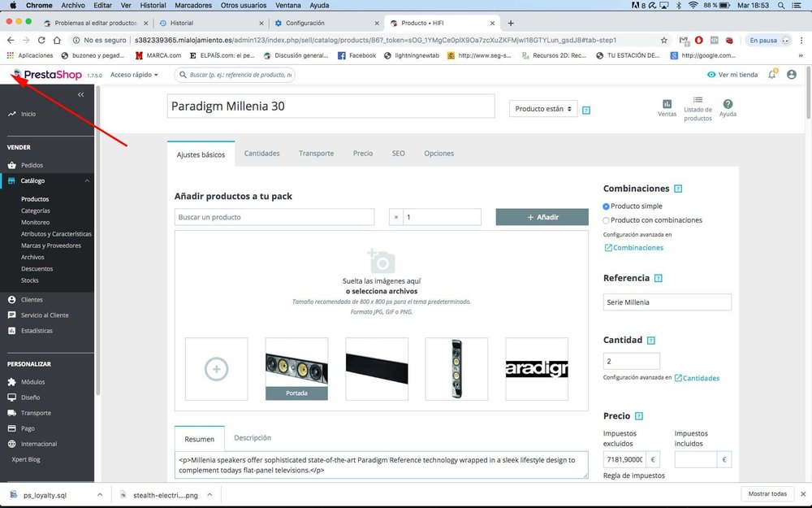Click the camera upload icon

click(x=382, y=261)
